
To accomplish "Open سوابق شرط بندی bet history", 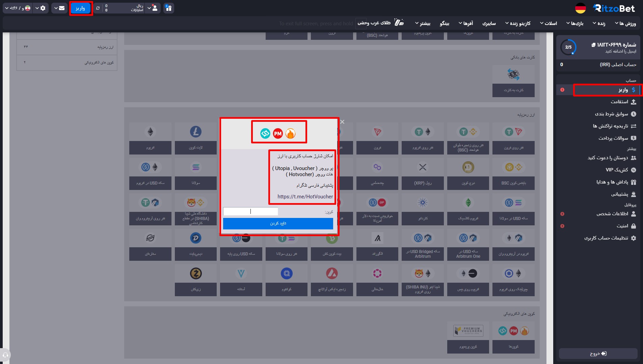I will coord(598,114).
